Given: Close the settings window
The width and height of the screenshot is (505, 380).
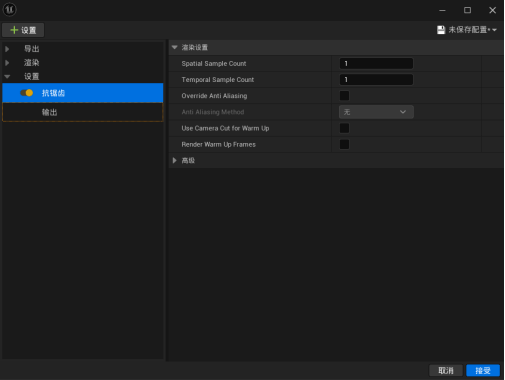Looking at the screenshot, I should [492, 10].
